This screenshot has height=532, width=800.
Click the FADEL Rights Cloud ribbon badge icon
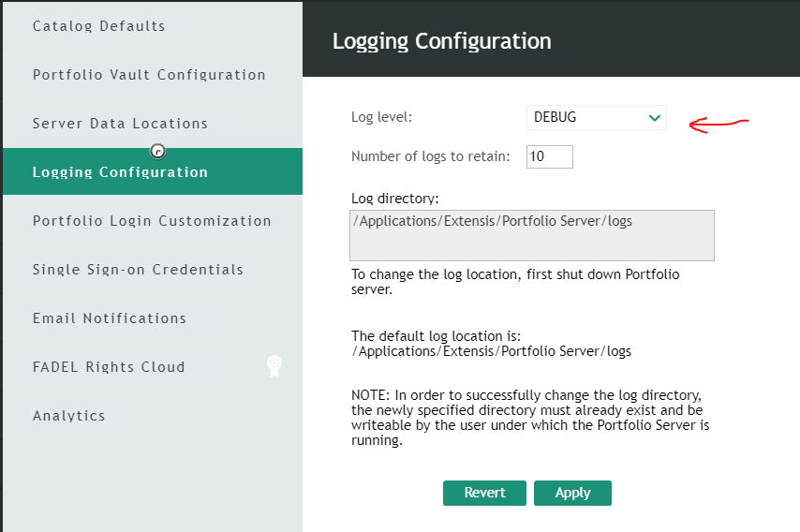coord(274,366)
